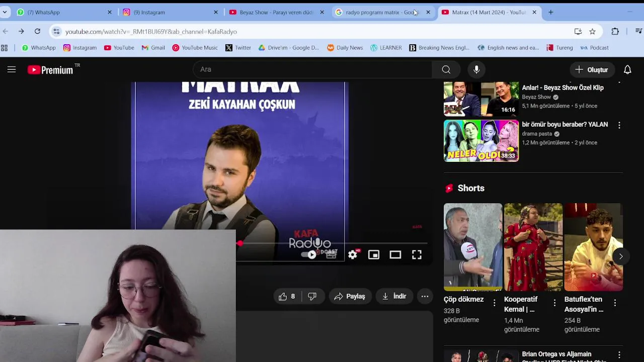This screenshot has width=644, height=362.
Task: Toggle the autoplay switch in player
Action: [x=308, y=255]
